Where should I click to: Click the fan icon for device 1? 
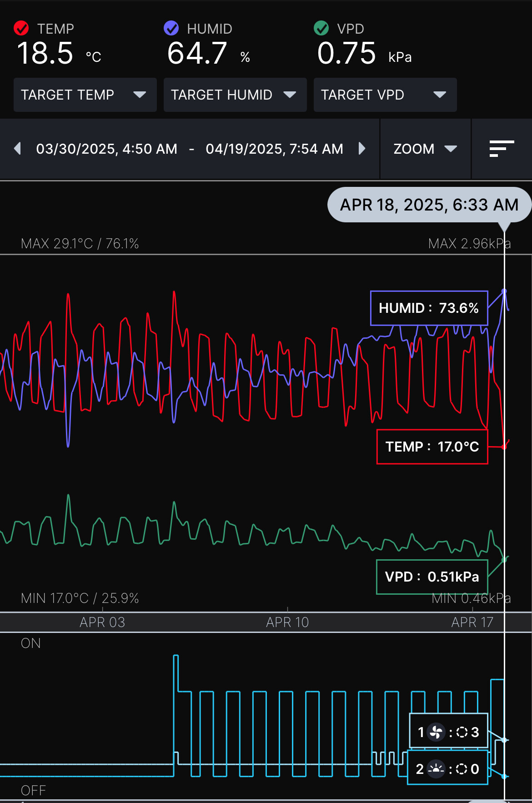pyautogui.click(x=436, y=732)
